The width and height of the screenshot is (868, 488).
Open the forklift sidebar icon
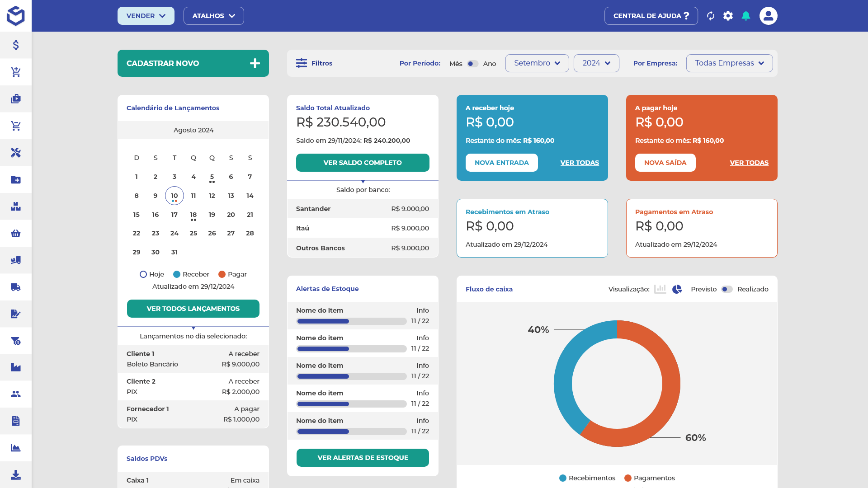16,260
